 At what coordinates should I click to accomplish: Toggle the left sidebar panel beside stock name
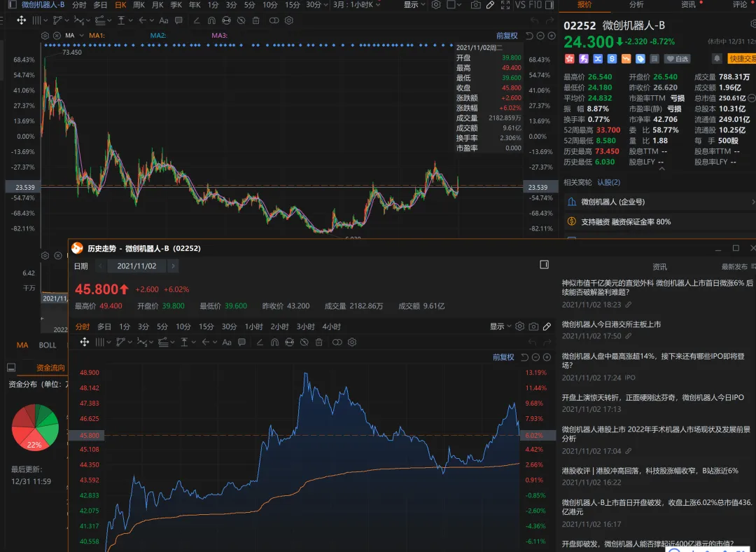tap(13, 5)
